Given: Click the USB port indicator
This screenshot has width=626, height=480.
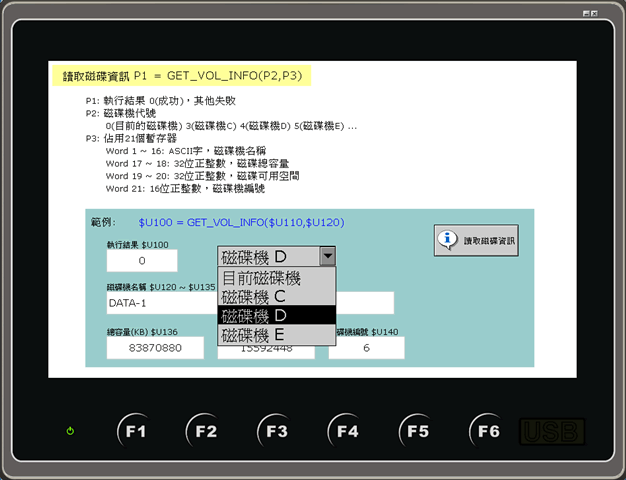Looking at the screenshot, I should 551,432.
